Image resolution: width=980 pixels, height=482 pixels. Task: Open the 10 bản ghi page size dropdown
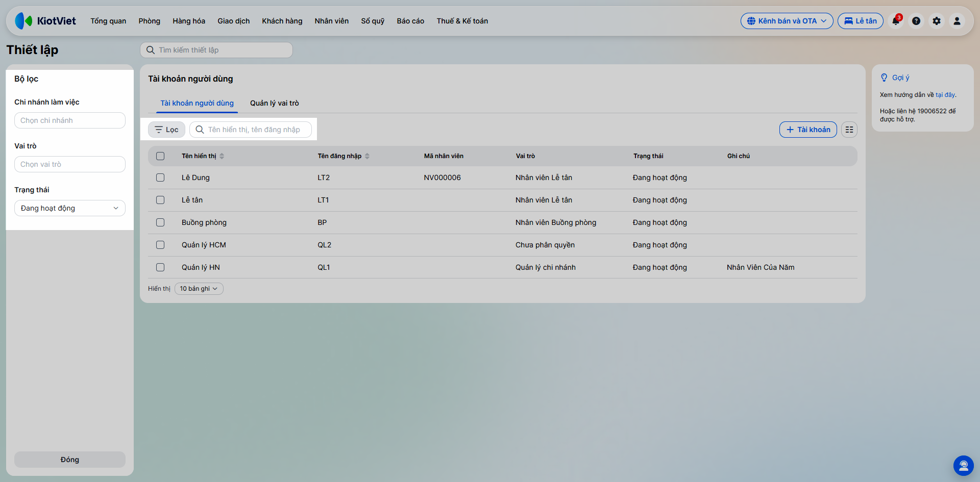click(x=199, y=289)
